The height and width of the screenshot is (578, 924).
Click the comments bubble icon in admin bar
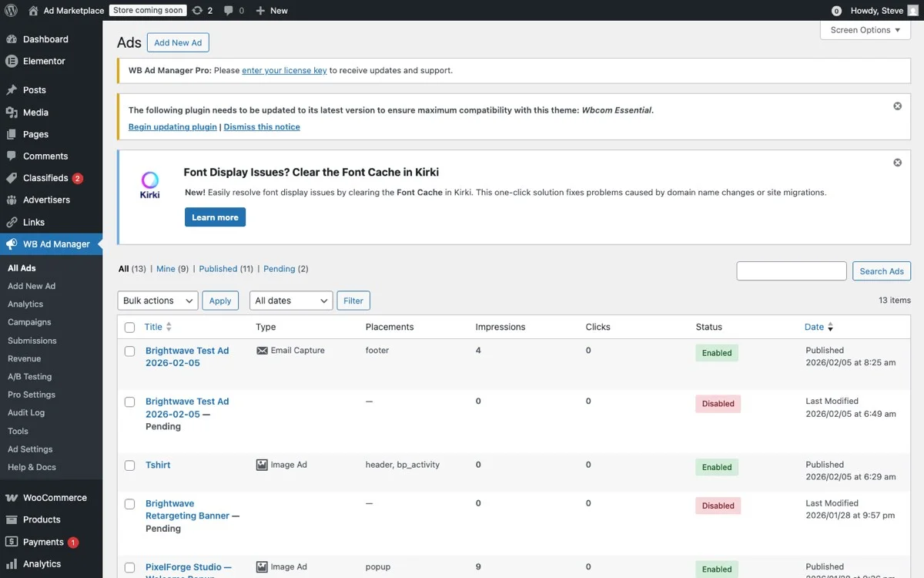coord(226,10)
